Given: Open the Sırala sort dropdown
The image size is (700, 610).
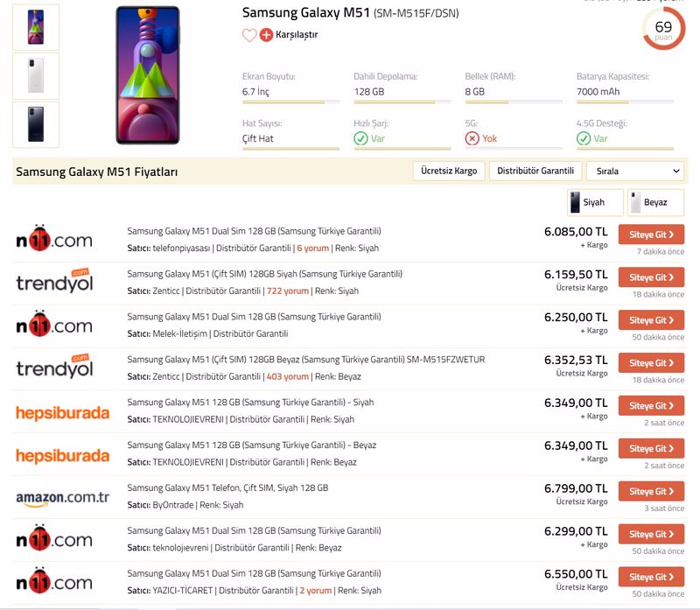Looking at the screenshot, I should [634, 171].
